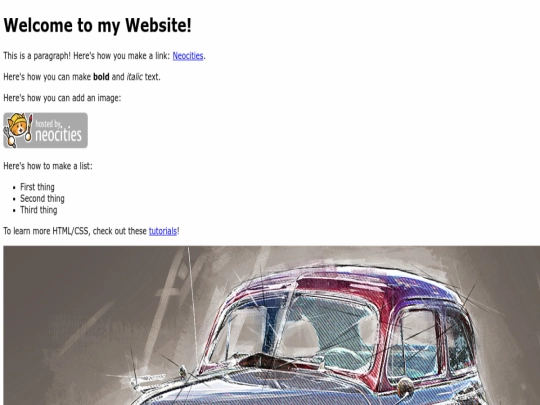Click the "This is a paragraph!" text
Screen dimensions: 540x405
[37, 56]
